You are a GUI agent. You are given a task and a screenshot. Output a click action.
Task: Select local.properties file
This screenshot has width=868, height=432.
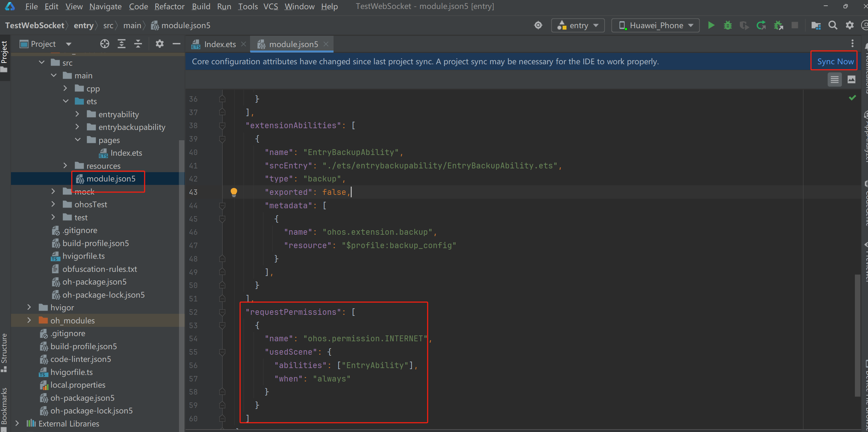tap(78, 385)
